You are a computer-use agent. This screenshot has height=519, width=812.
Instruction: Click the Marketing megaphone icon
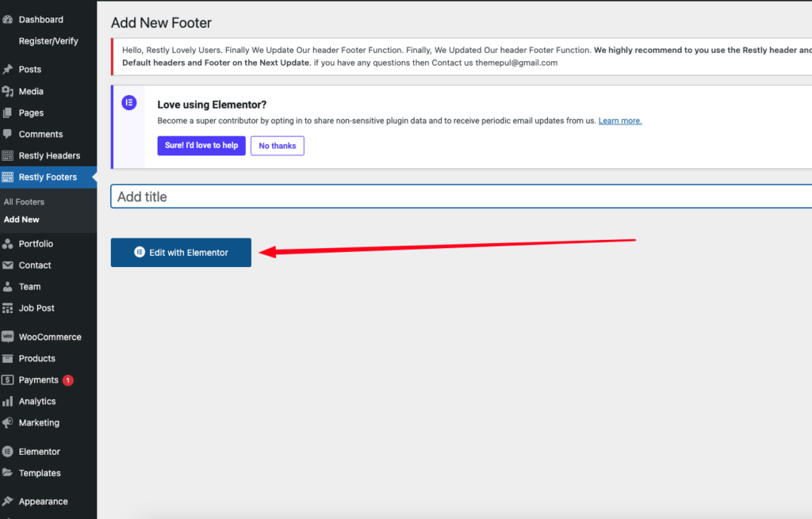point(7,423)
